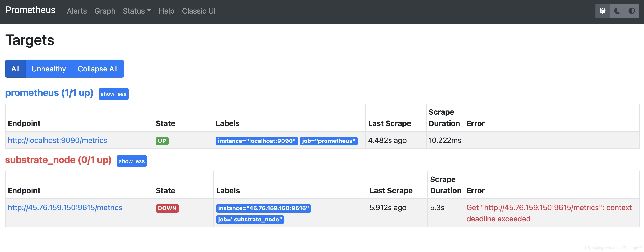Open the 45.76.159.150:9615 metrics endpoint link
The width and height of the screenshot is (644, 252).
65,208
